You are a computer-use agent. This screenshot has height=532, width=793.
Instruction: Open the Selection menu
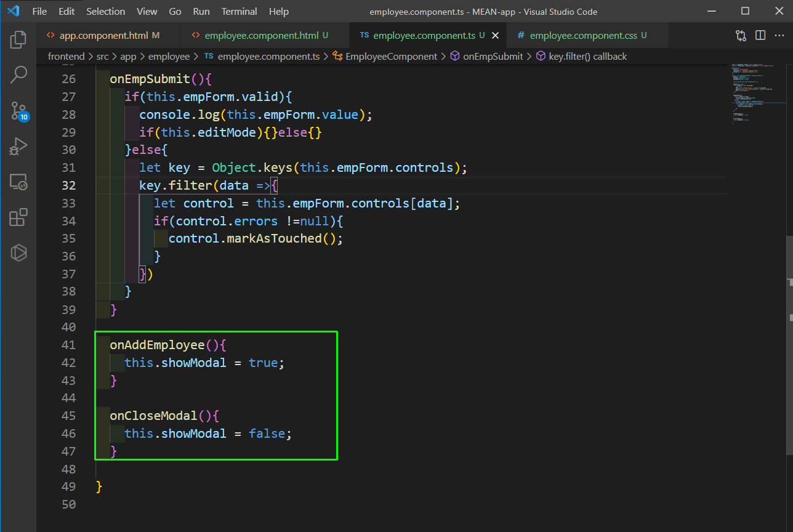(x=105, y=12)
